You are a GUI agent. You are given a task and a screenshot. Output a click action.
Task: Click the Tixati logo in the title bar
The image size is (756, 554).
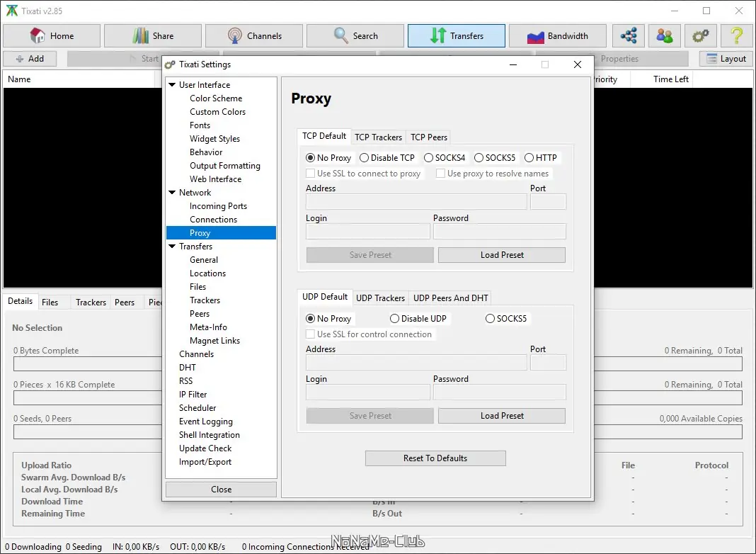pyautogui.click(x=11, y=11)
